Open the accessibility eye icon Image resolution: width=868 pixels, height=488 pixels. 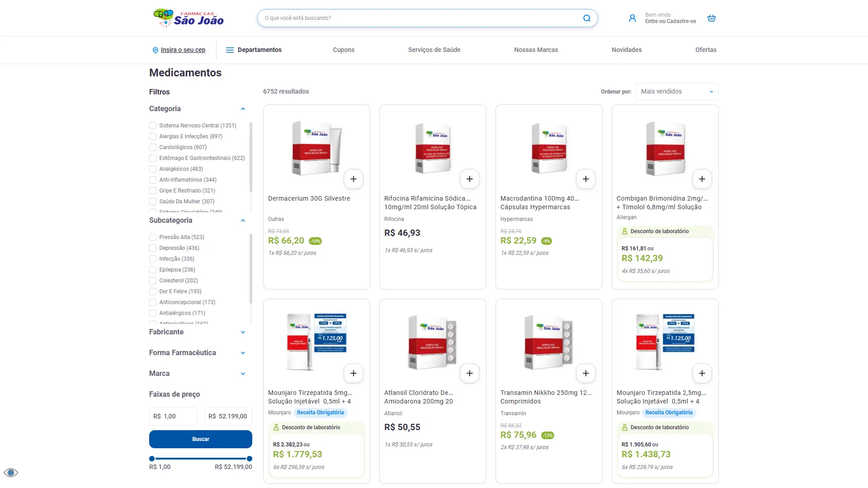11,473
